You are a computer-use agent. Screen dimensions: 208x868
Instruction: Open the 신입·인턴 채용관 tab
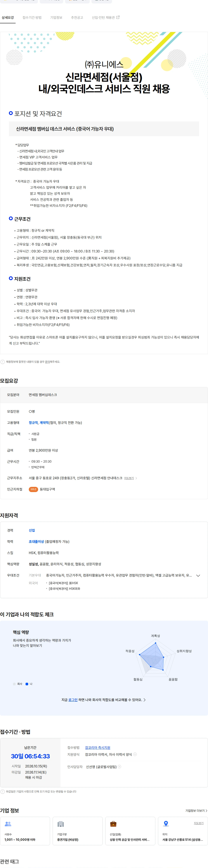(x=103, y=18)
